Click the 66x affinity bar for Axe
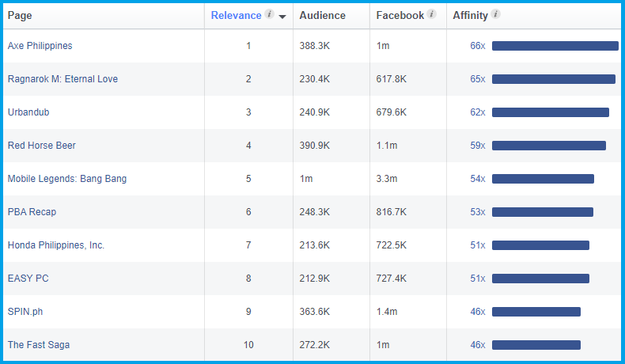 tap(555, 46)
